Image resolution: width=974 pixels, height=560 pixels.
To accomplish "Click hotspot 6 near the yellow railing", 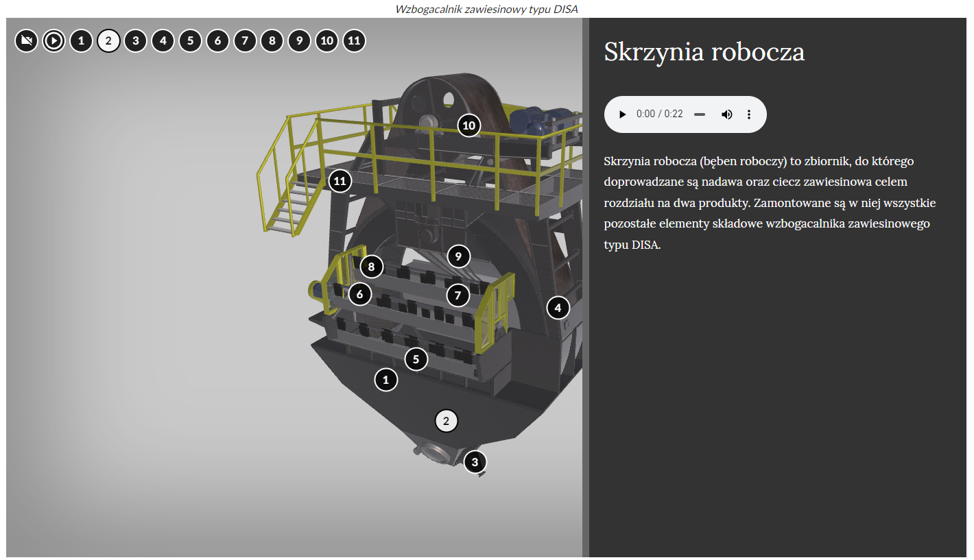I will pyautogui.click(x=359, y=294).
